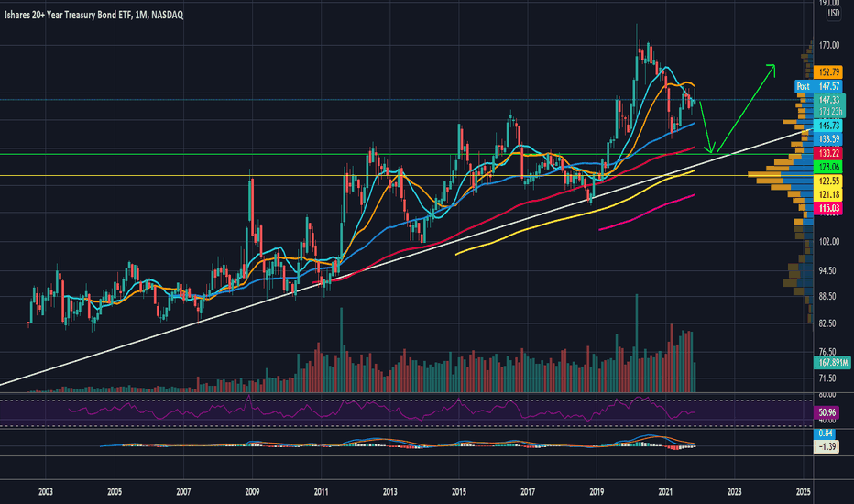Click the 2013 label on time axis
The height and width of the screenshot is (504, 854).
[x=390, y=492]
